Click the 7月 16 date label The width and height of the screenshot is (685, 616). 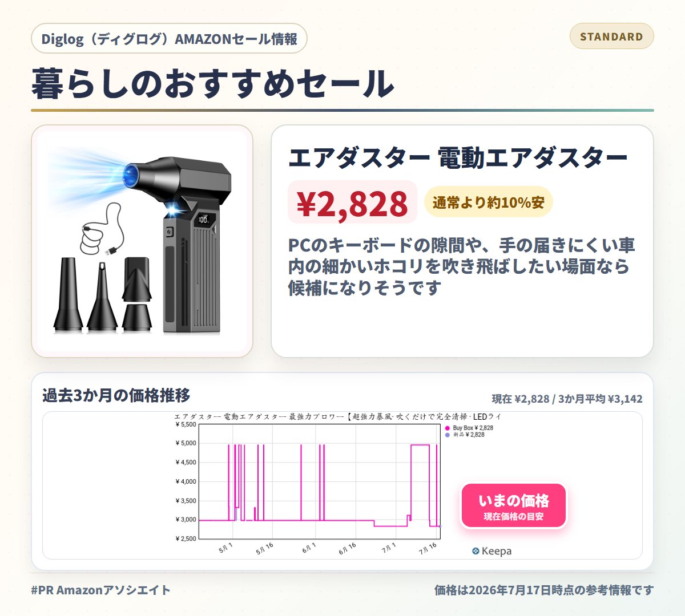[428, 549]
